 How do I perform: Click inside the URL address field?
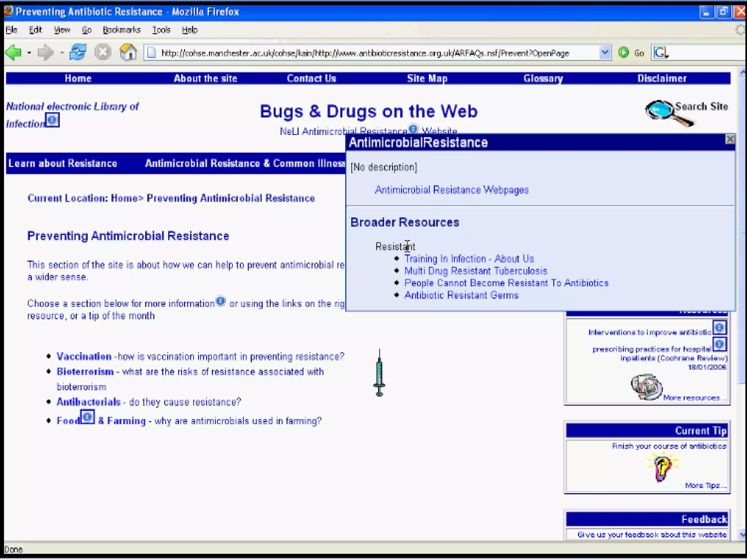[365, 53]
